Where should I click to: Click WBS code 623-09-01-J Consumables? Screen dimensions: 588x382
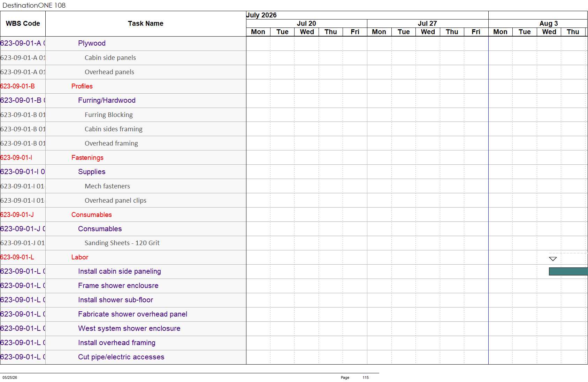click(17, 215)
